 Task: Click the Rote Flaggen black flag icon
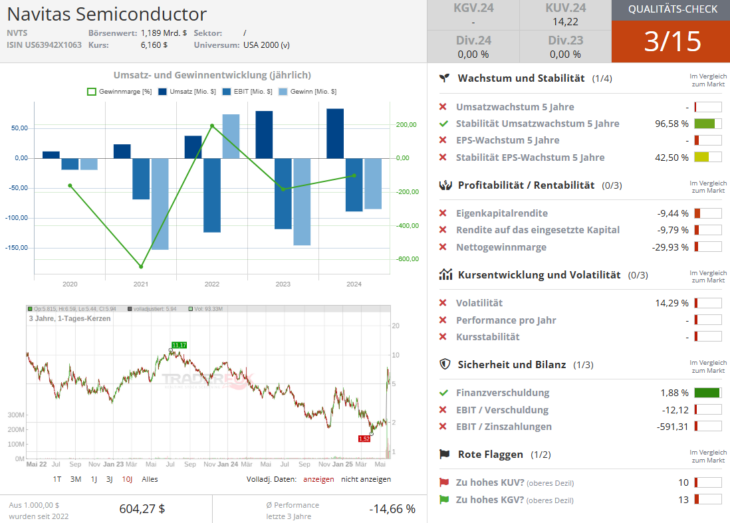pos(445,454)
